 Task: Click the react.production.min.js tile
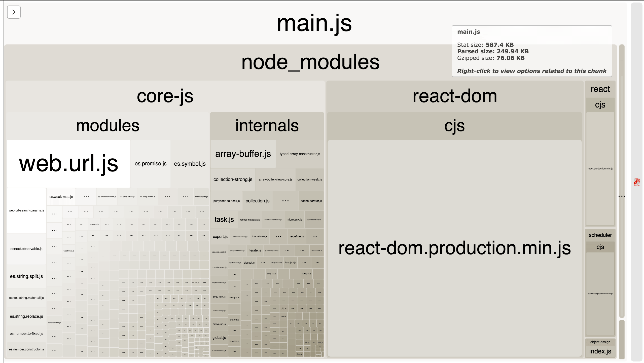(x=600, y=169)
